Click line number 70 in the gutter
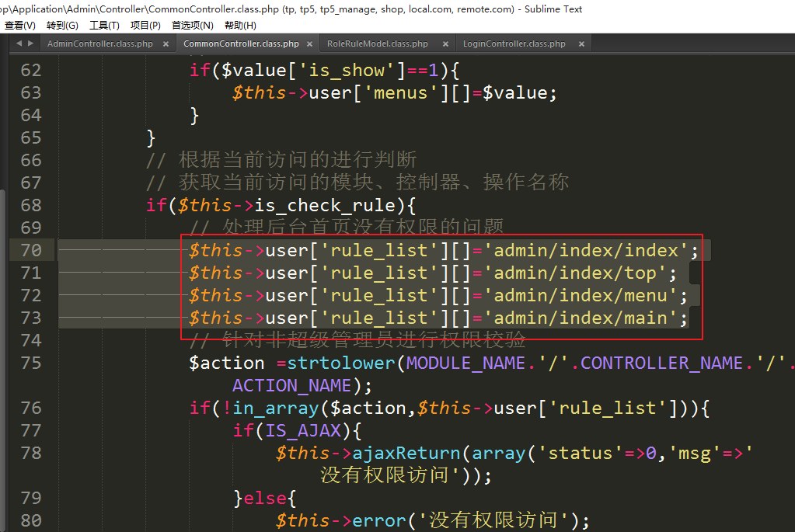Screen dimensions: 795x532 31,250
